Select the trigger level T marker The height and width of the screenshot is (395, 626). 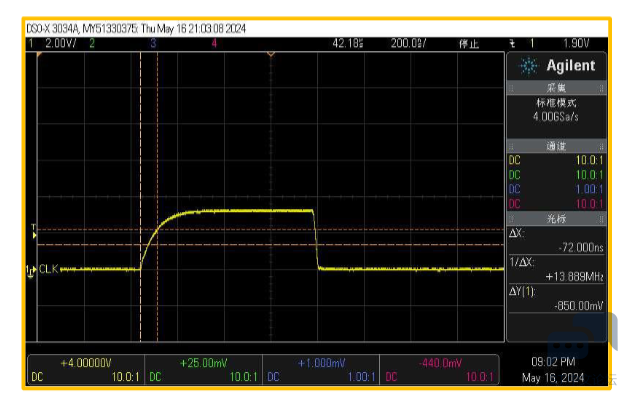point(34,231)
